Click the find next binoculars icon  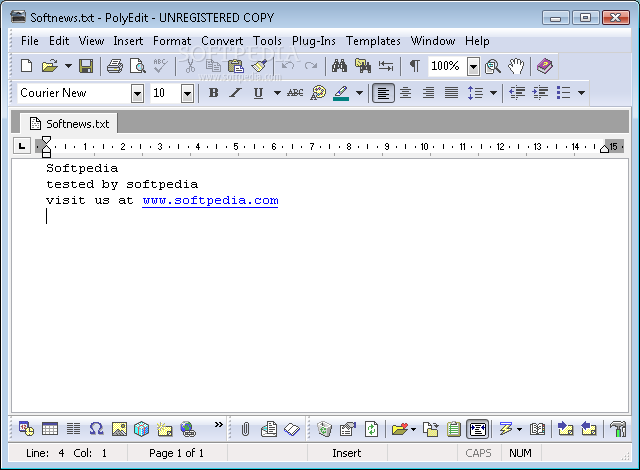(x=362, y=66)
